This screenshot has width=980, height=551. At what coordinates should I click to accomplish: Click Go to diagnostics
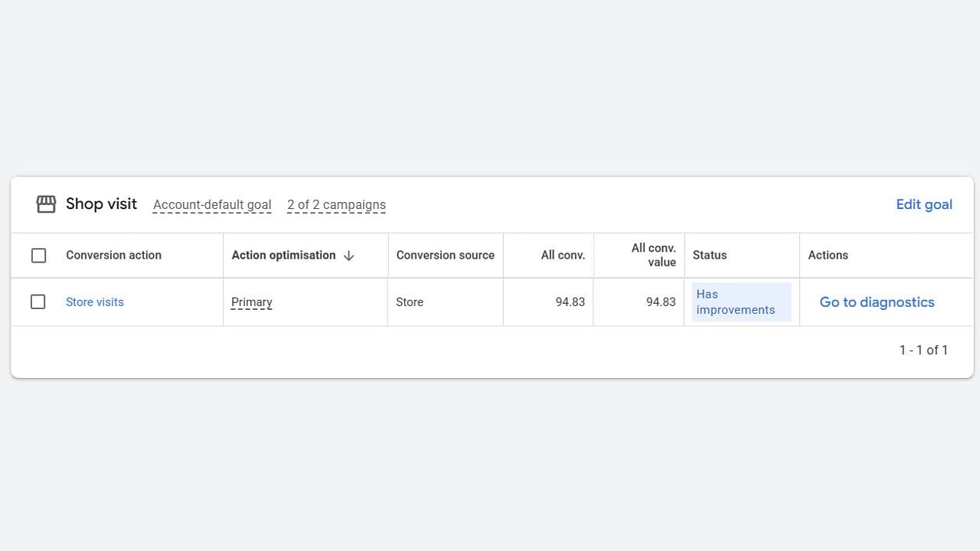(x=877, y=302)
